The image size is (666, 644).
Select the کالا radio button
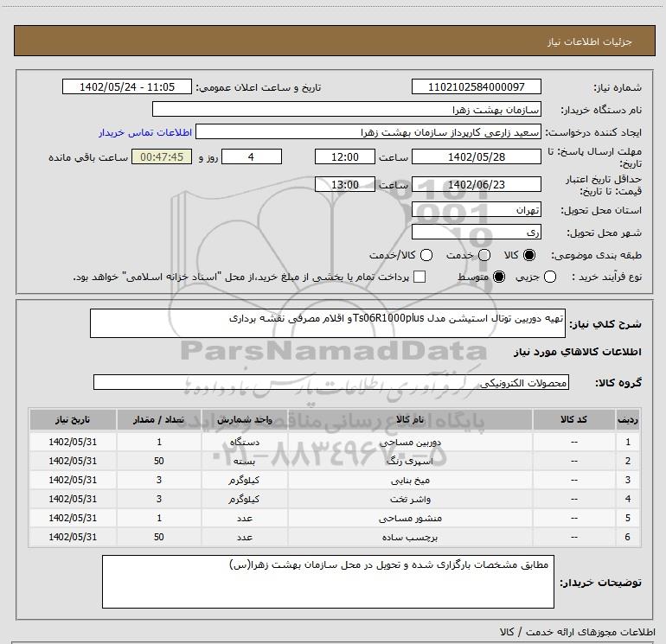pos(529,255)
